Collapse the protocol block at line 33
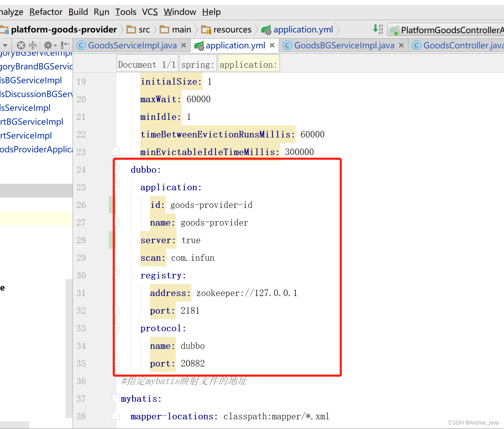504x429 pixels. [x=116, y=328]
